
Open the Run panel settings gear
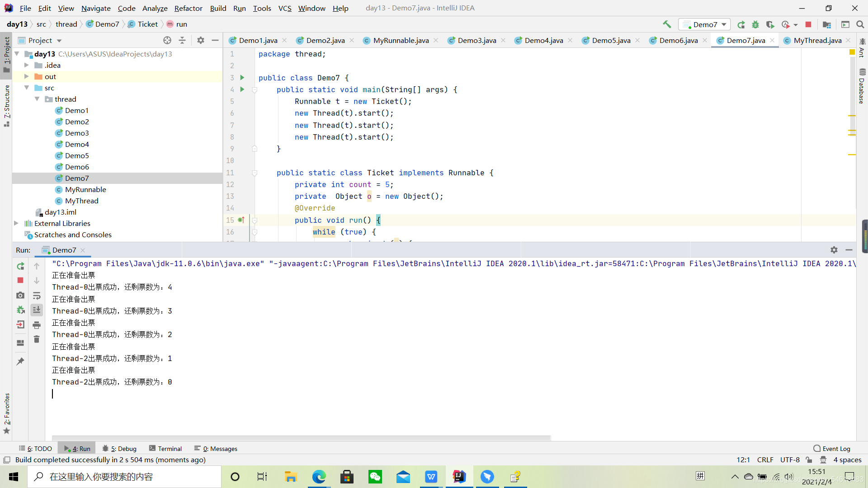pyautogui.click(x=834, y=250)
